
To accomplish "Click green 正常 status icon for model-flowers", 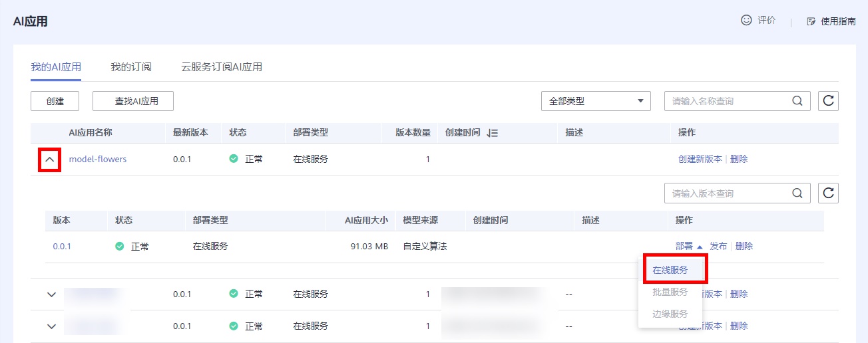I will click(234, 159).
